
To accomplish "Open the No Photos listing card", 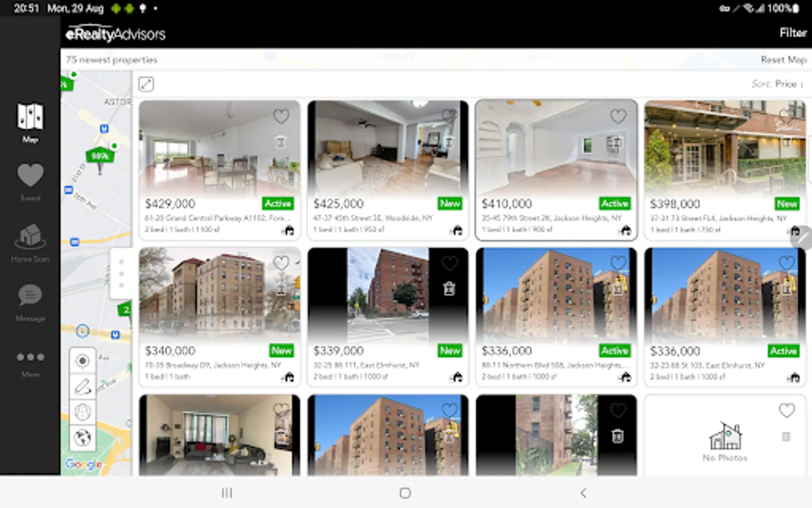I will pyautogui.click(x=725, y=435).
